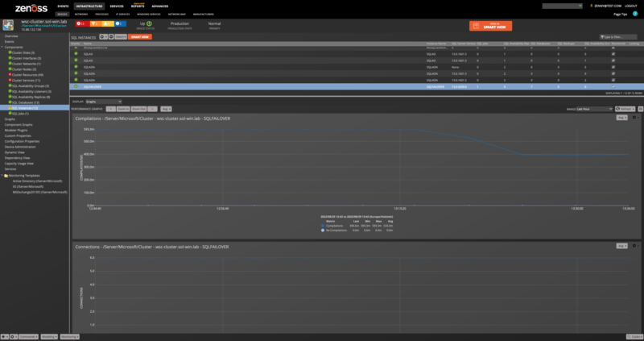Click the SQLFAILOVER row green status icon
Viewport: 644px width, 341px height.
pyautogui.click(x=76, y=86)
